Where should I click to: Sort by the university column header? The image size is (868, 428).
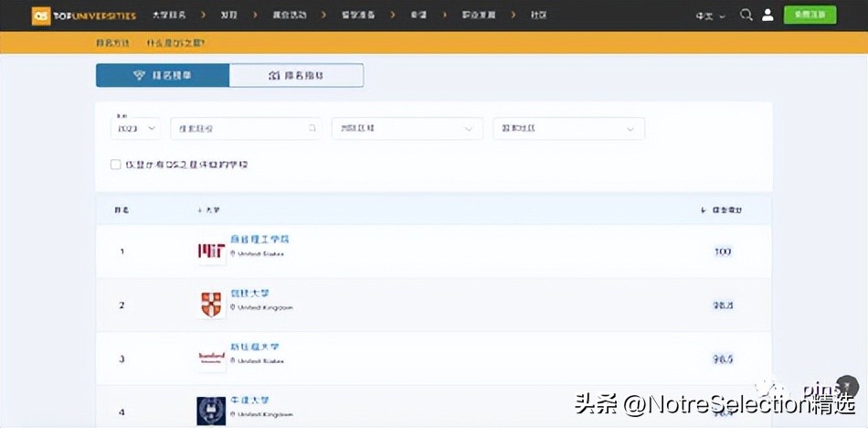(x=208, y=210)
